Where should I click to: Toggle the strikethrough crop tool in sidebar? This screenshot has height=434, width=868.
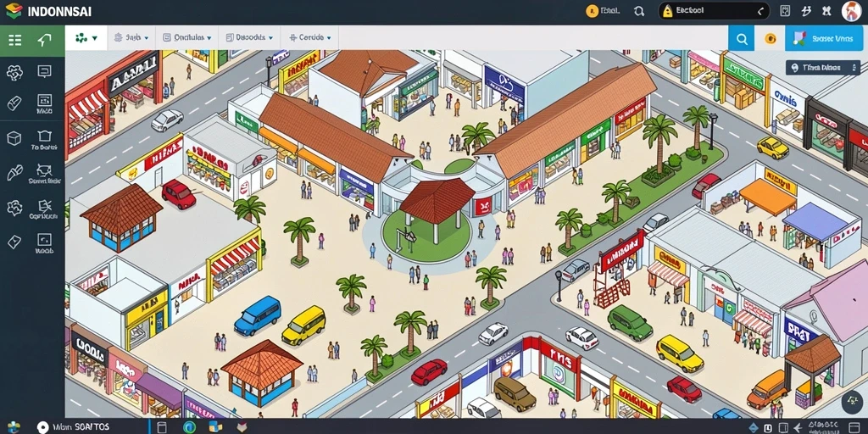click(44, 205)
